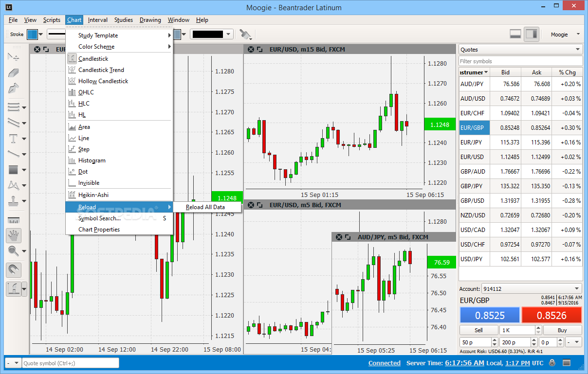Select the stamp marker tool
Image resolution: width=588 pixels, height=374 pixels.
coord(13,201)
